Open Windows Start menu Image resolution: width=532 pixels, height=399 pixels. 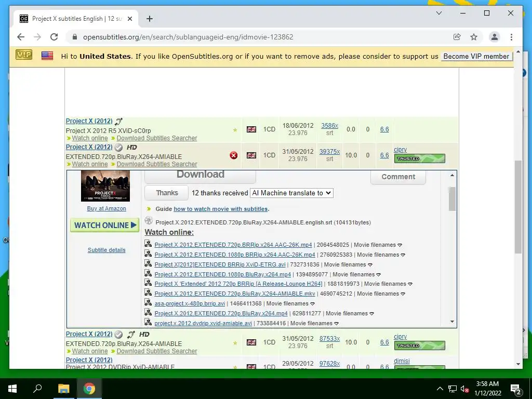click(12, 389)
